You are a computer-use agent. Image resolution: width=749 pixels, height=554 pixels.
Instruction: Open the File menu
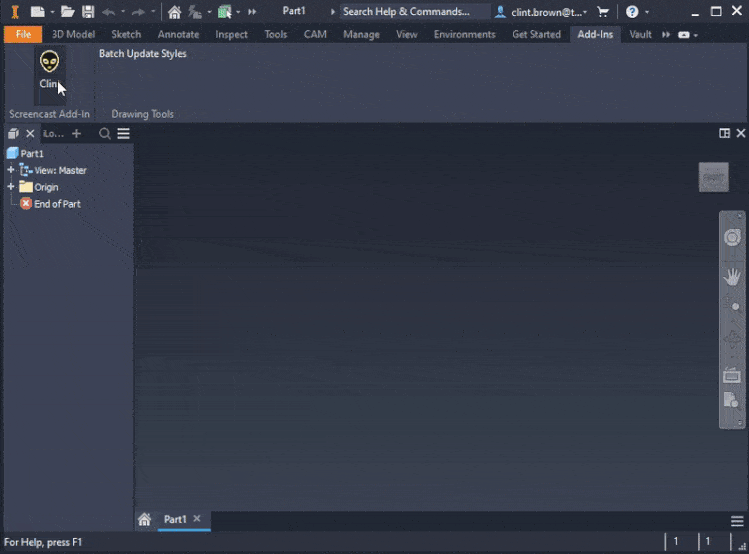pos(23,34)
